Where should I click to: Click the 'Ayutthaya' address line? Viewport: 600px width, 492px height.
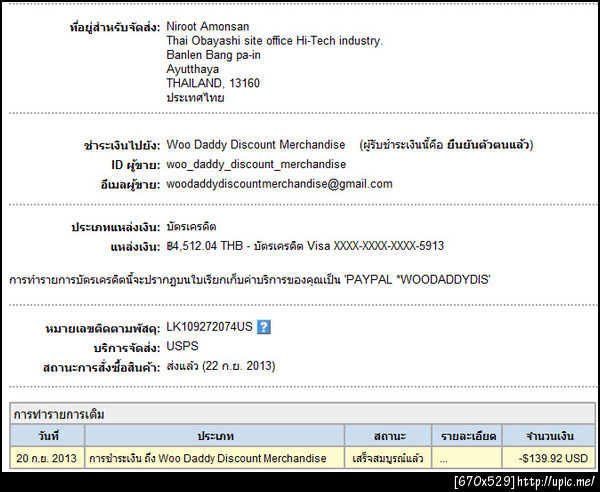[192, 69]
